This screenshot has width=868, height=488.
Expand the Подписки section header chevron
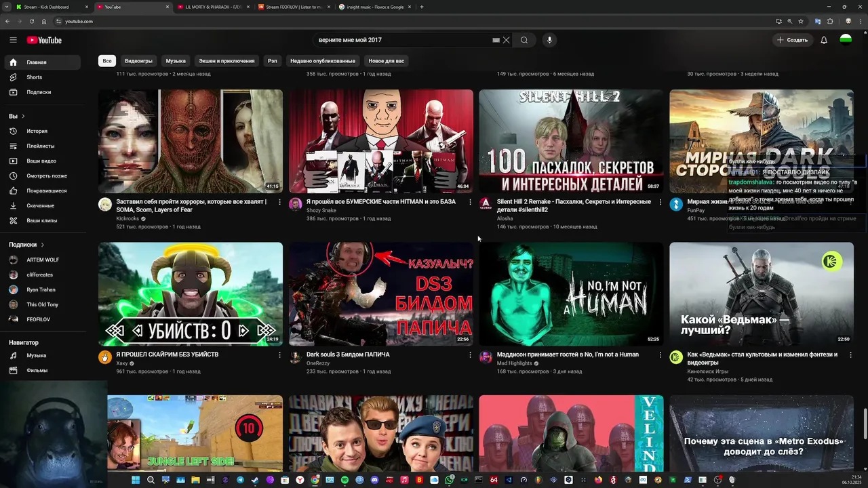42,245
